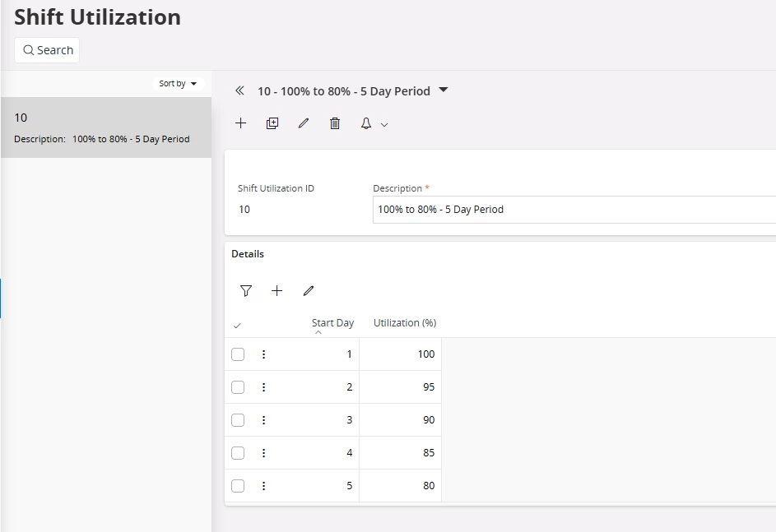Expand the record title dropdown arrow
Image resolution: width=776 pixels, height=532 pixels.
point(444,90)
